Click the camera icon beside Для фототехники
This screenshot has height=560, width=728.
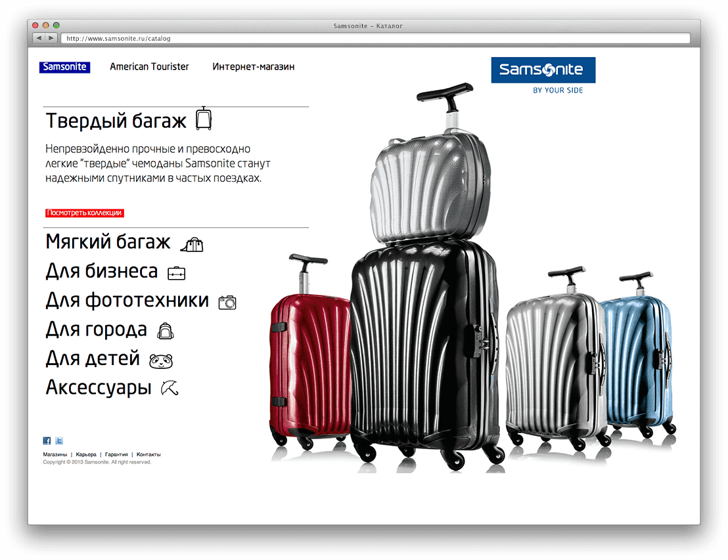(227, 303)
